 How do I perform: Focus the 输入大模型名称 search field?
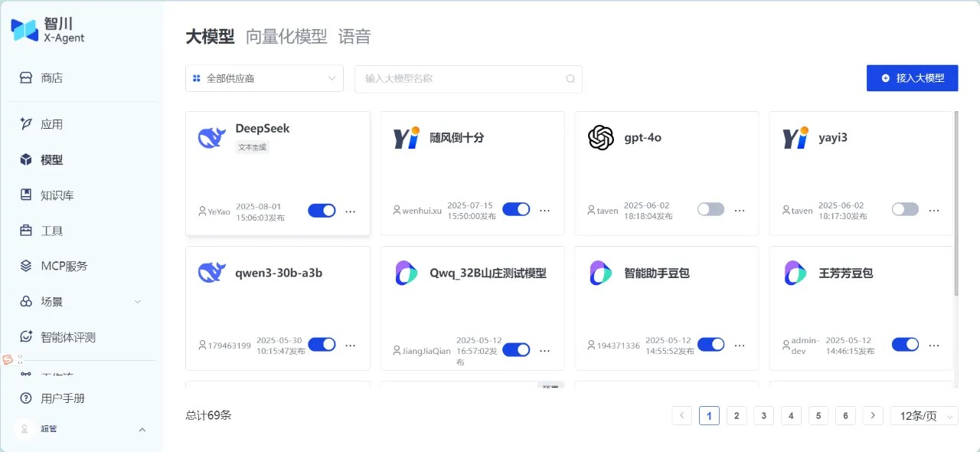pyautogui.click(x=459, y=79)
